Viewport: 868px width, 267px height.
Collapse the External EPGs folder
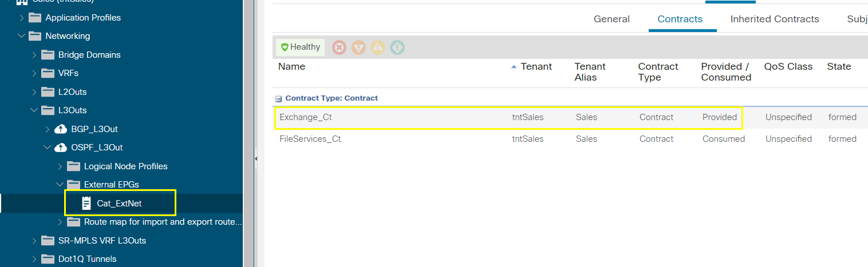tap(60, 185)
